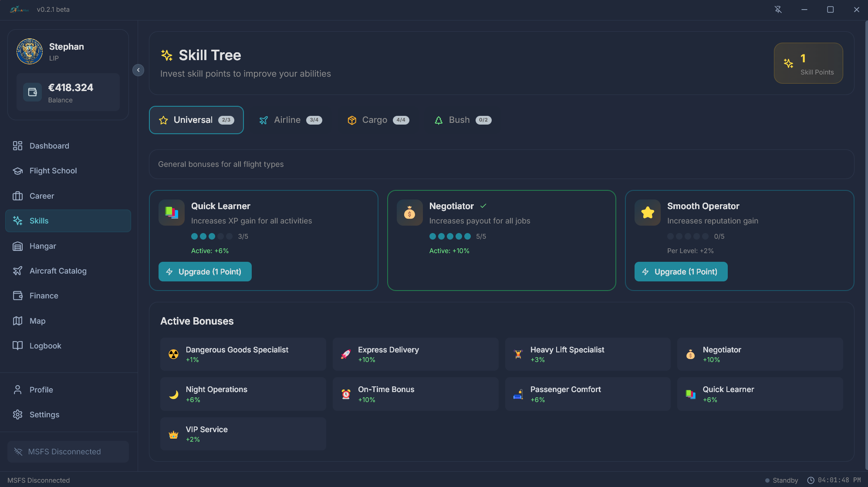Open Settings from the sidebar
The height and width of the screenshot is (487, 868).
tap(44, 414)
